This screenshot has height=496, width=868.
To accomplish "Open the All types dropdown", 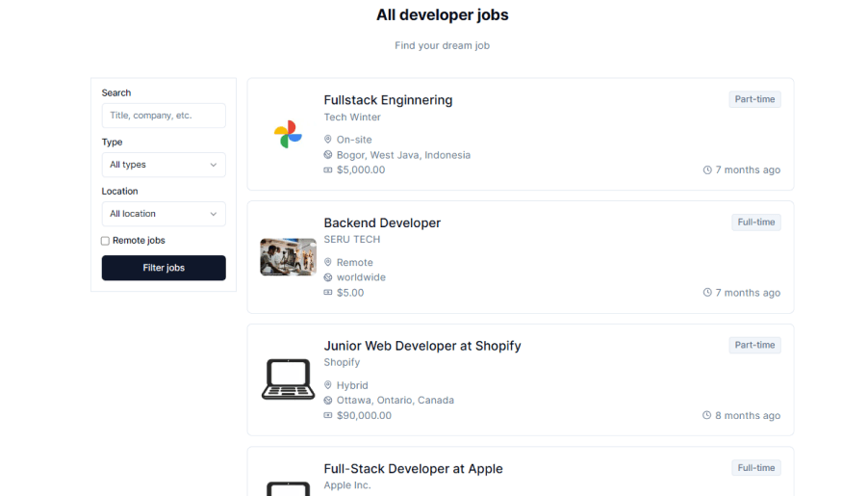I will (x=164, y=165).
